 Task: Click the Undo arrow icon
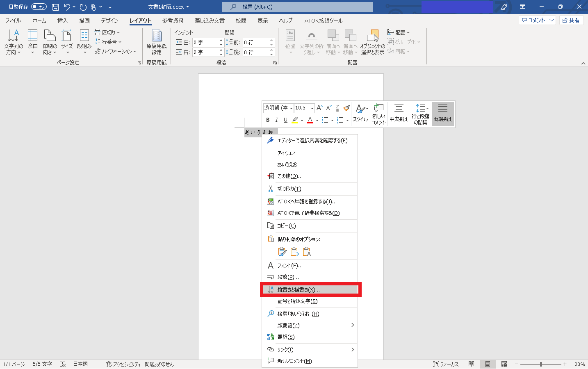click(x=67, y=7)
